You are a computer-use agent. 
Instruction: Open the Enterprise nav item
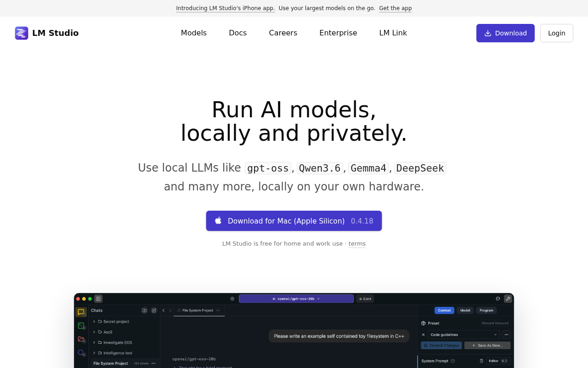click(x=338, y=33)
